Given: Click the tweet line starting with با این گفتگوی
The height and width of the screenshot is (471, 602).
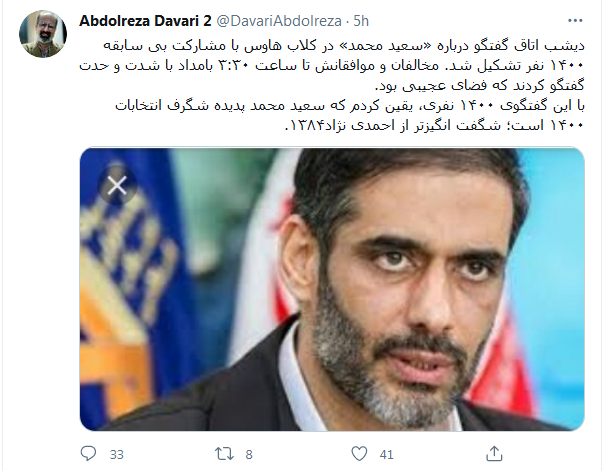Looking at the screenshot, I should 350,106.
